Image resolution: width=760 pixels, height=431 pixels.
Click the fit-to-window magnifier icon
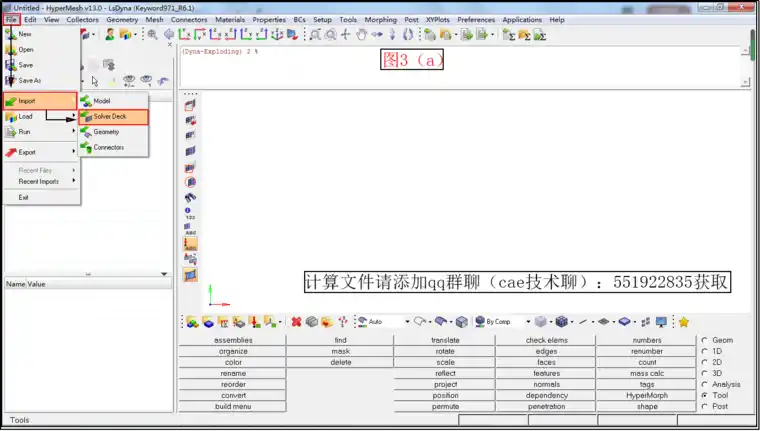pyautogui.click(x=315, y=34)
